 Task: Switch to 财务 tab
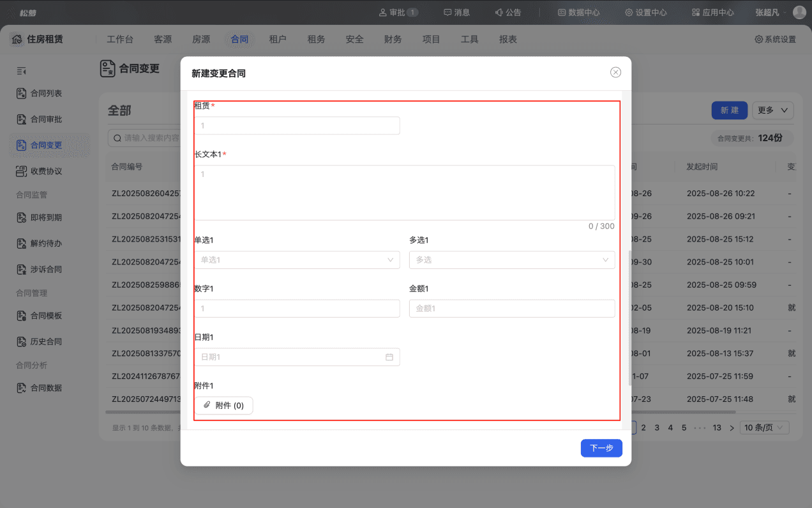(x=393, y=39)
